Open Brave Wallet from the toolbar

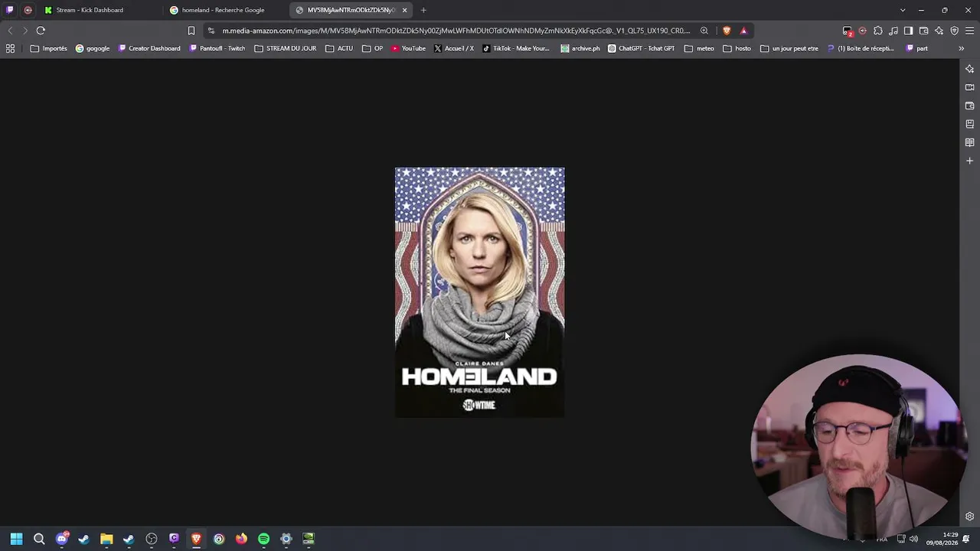924,31
